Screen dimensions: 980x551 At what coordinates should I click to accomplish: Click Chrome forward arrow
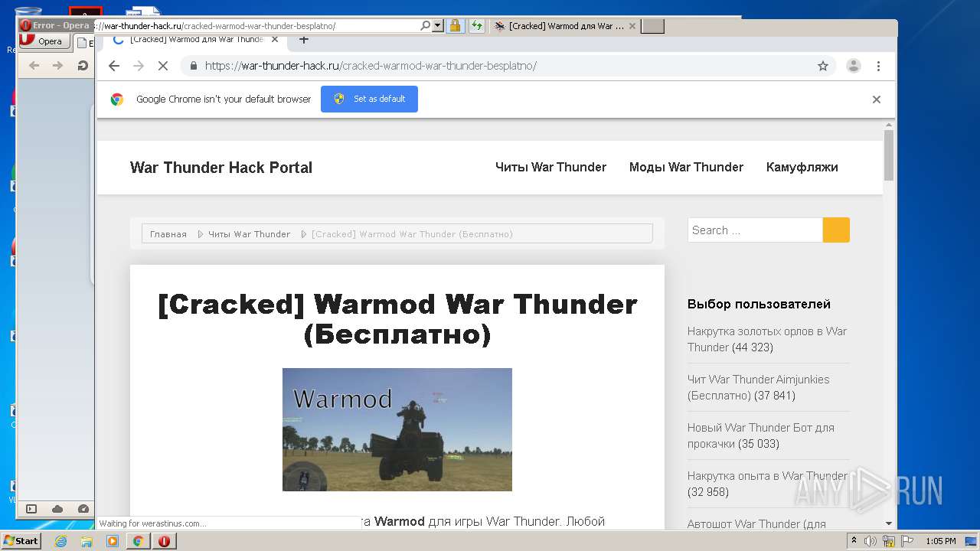coord(139,66)
